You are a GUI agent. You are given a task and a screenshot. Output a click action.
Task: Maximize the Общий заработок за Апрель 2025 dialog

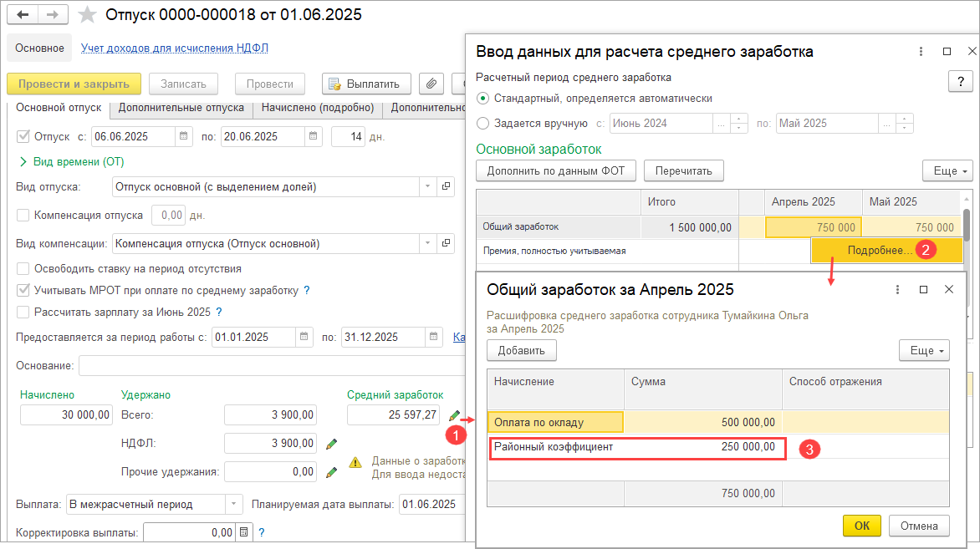coord(923,290)
